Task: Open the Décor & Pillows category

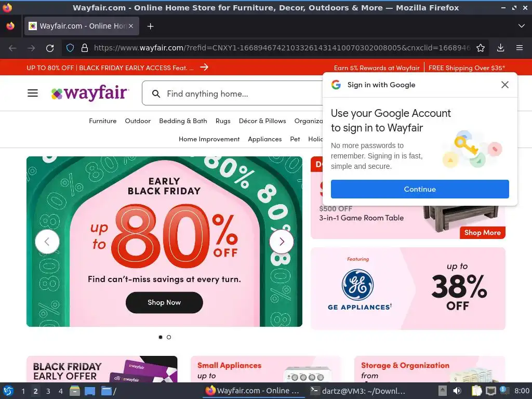Action: point(262,121)
